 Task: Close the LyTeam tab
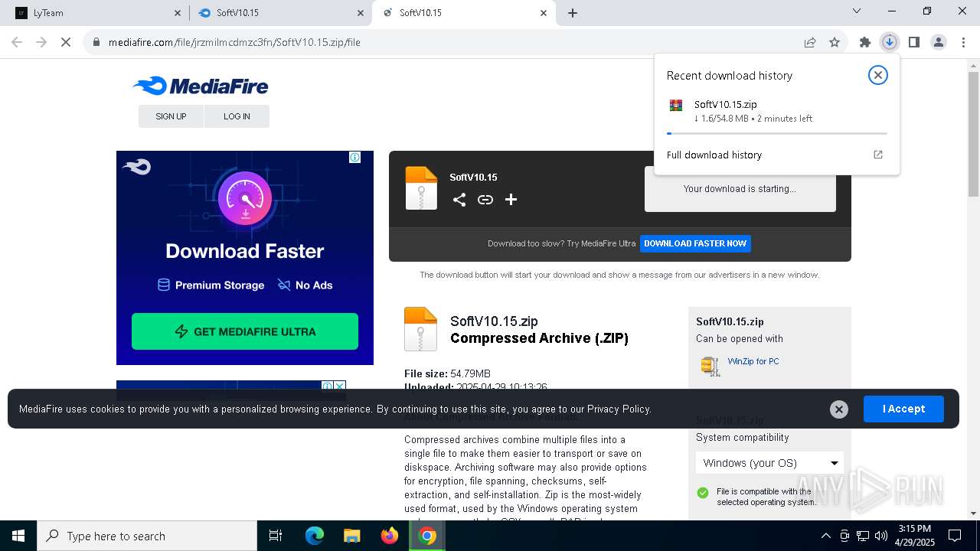pos(178,13)
